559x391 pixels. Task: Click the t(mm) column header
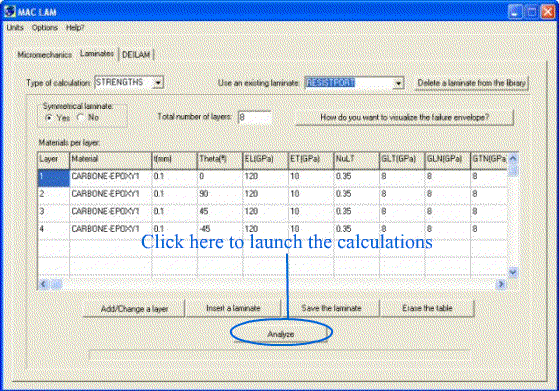click(x=174, y=161)
